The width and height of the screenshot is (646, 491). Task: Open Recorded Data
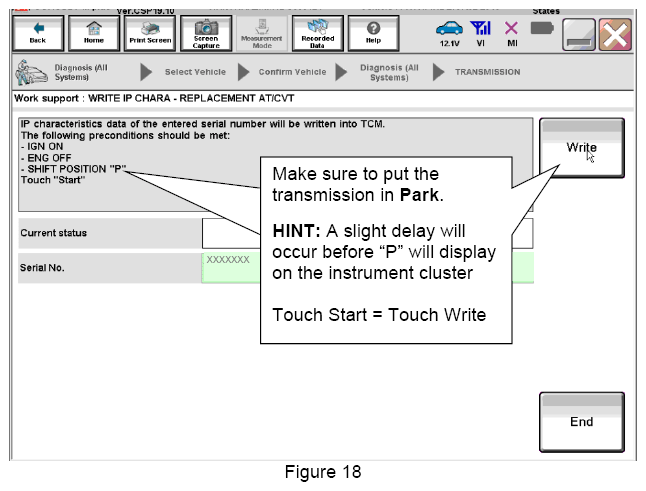point(318,33)
